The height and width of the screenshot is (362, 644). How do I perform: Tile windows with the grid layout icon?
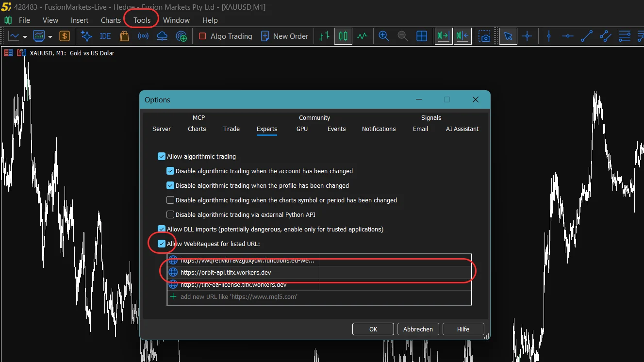pyautogui.click(x=422, y=36)
